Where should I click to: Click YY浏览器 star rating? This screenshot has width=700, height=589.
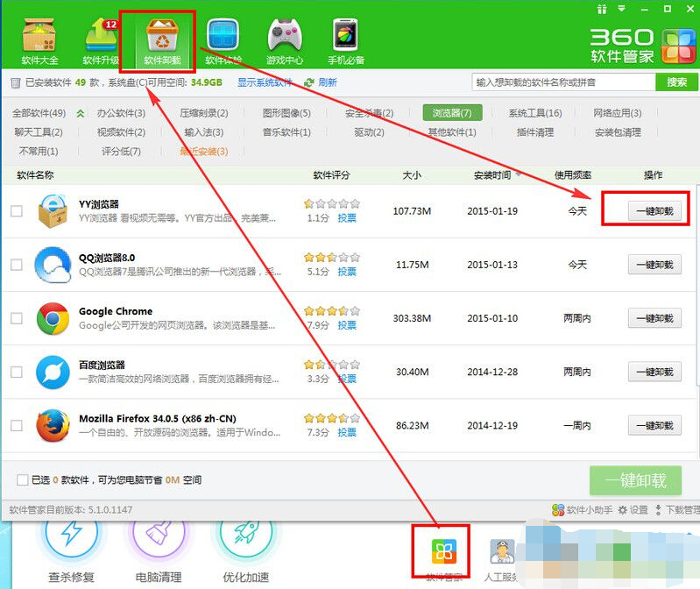tap(332, 204)
